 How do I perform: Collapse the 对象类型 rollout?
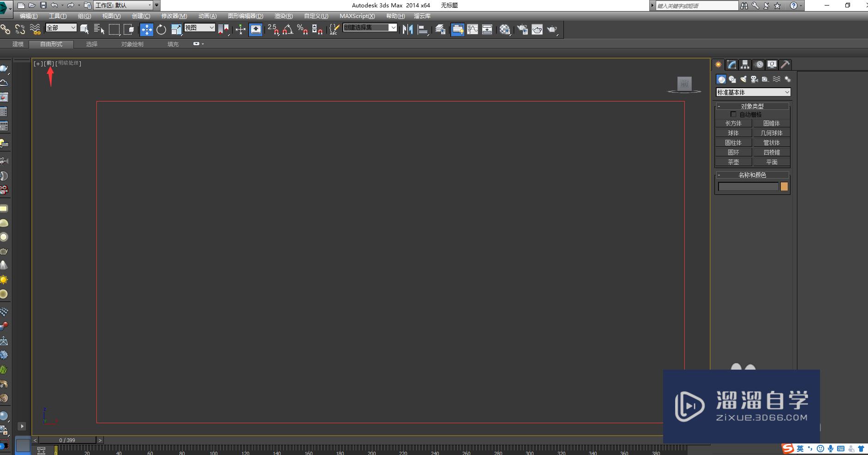752,106
